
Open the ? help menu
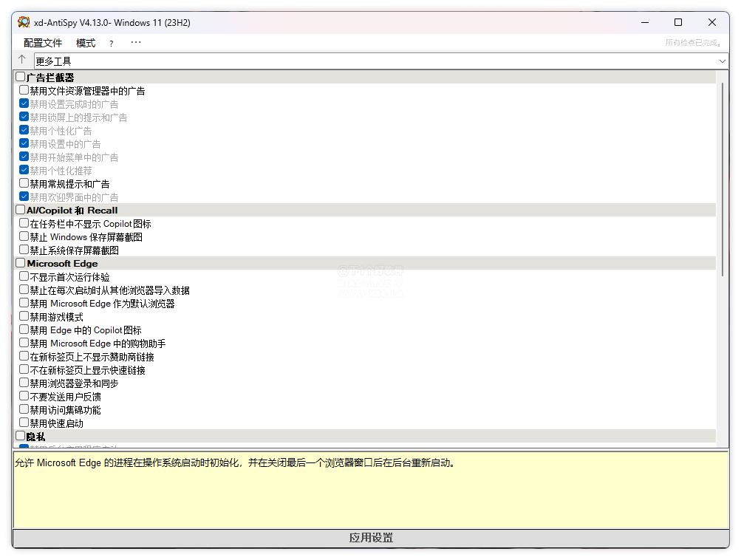(x=111, y=44)
